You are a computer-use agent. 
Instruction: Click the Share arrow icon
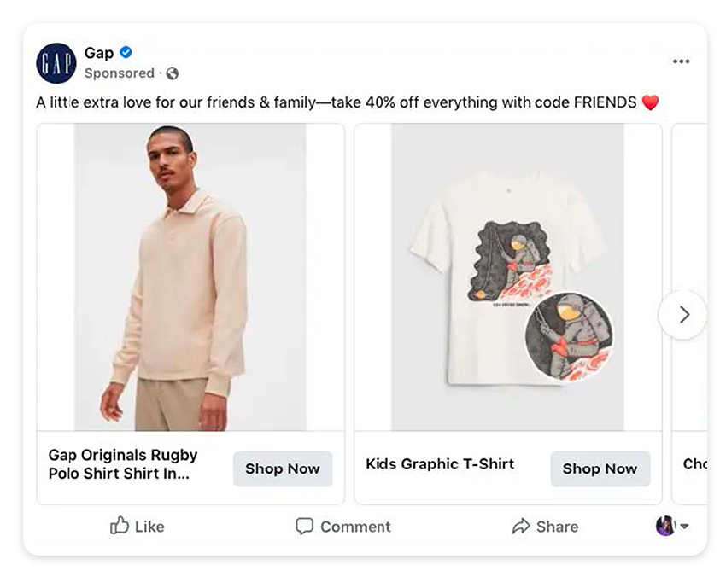(521, 527)
